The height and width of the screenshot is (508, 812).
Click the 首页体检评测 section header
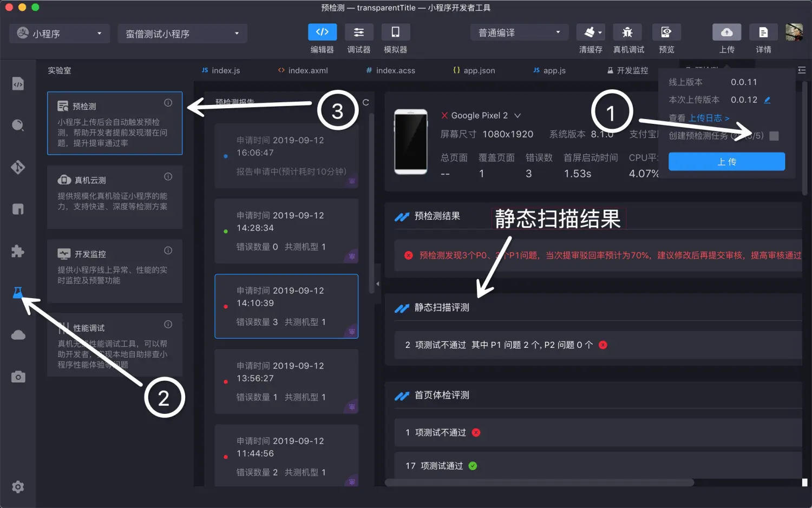[442, 395]
